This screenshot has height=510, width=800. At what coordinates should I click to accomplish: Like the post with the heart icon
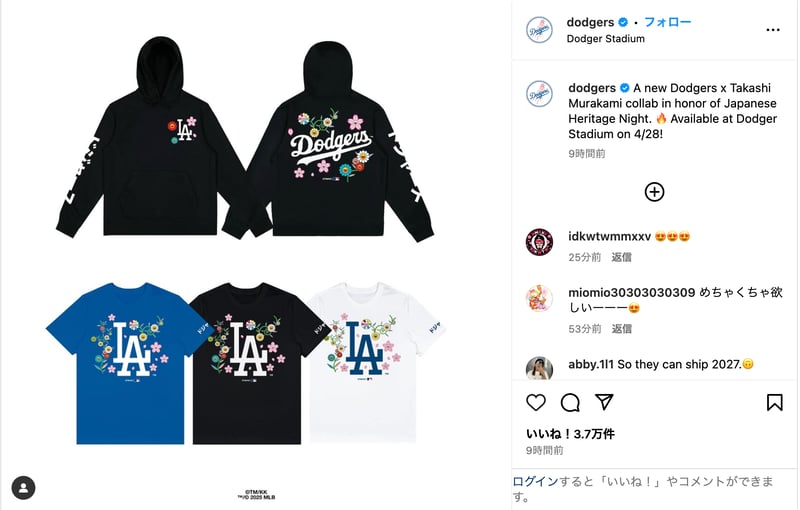click(x=536, y=402)
